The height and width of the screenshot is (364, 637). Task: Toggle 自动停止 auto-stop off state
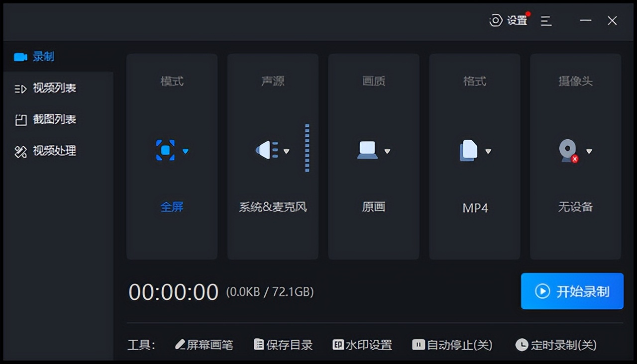(418, 345)
